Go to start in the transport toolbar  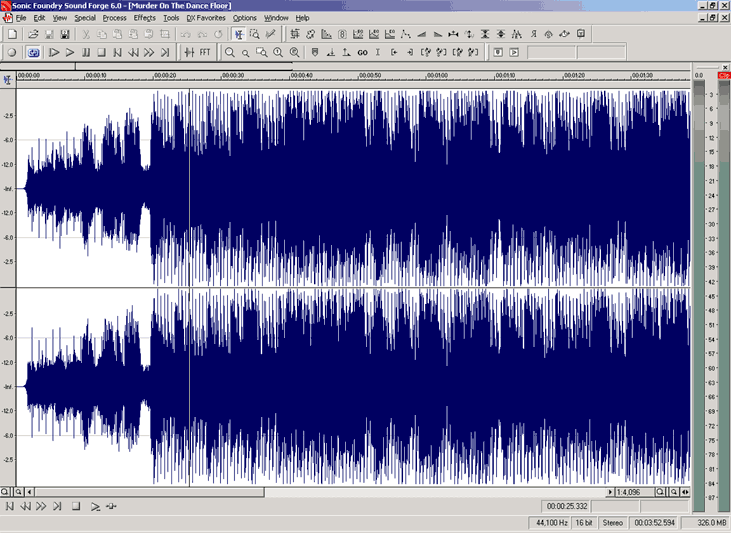click(117, 53)
